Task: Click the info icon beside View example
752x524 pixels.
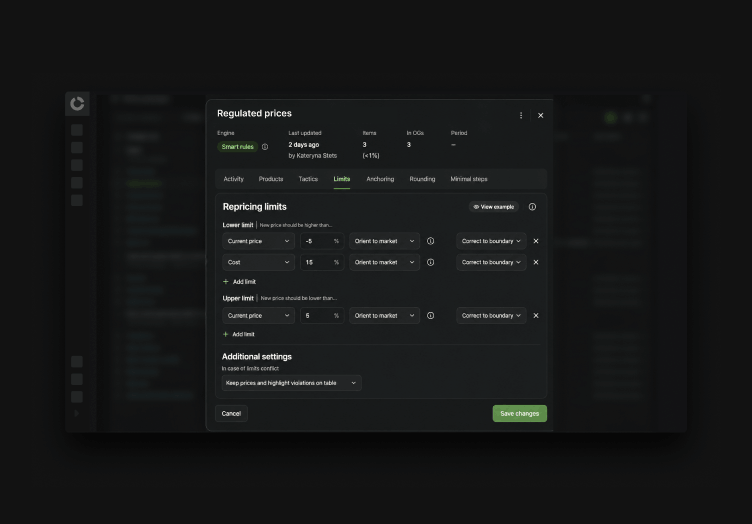Action: 532,207
